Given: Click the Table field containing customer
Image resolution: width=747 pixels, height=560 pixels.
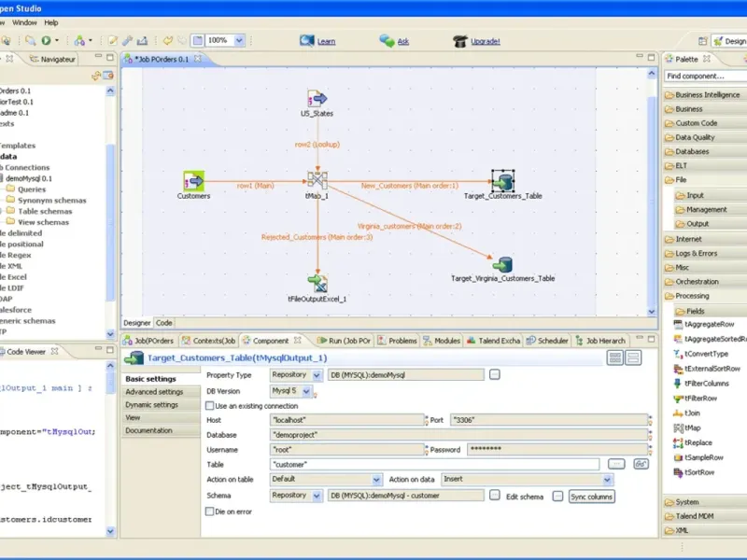Looking at the screenshot, I should (434, 464).
